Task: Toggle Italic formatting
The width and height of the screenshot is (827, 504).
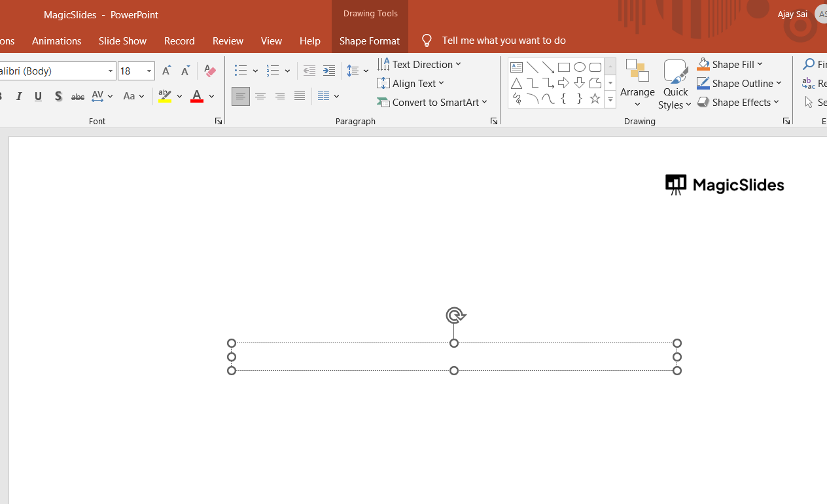Action: pyautogui.click(x=19, y=97)
